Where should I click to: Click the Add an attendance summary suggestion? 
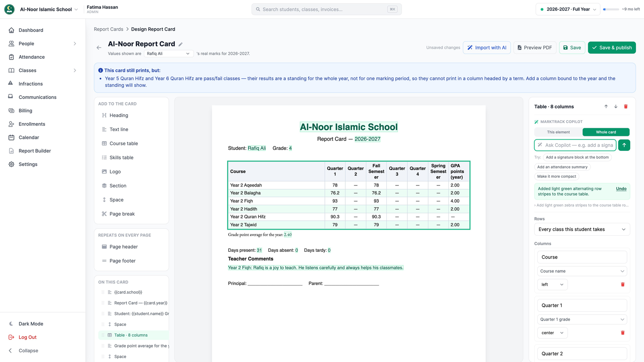(562, 167)
